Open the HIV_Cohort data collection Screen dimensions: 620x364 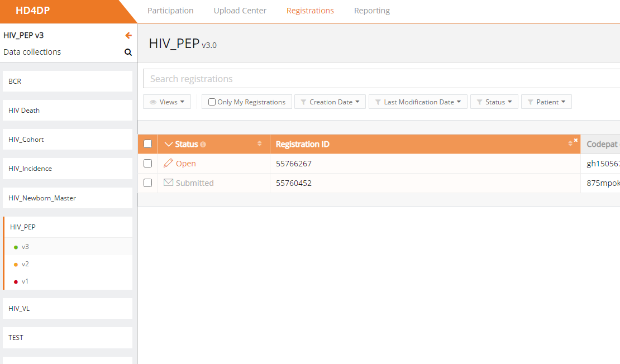tap(68, 140)
